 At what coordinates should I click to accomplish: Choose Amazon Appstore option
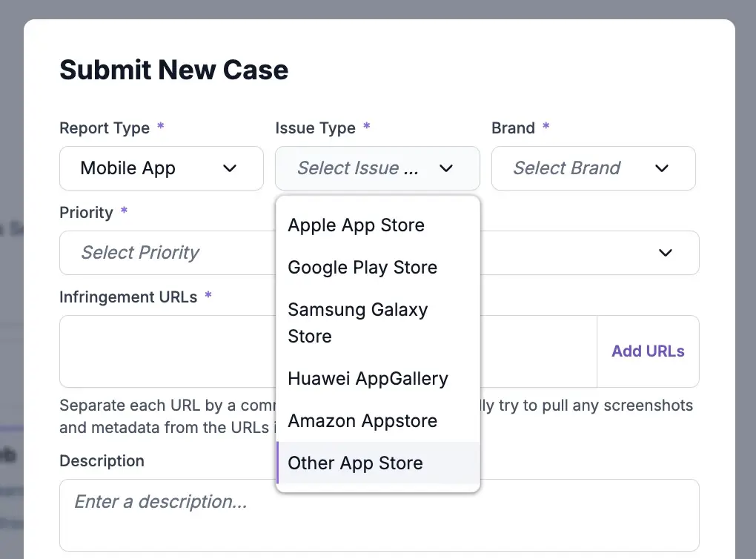click(378, 420)
